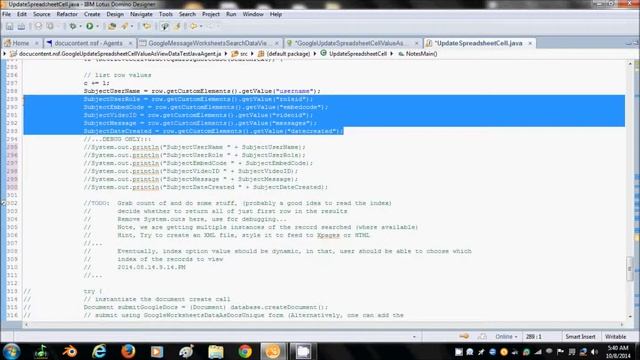Click the docucontent.nsf agent breadcrumb
Viewport: 640px width, 360px height.
116,54
